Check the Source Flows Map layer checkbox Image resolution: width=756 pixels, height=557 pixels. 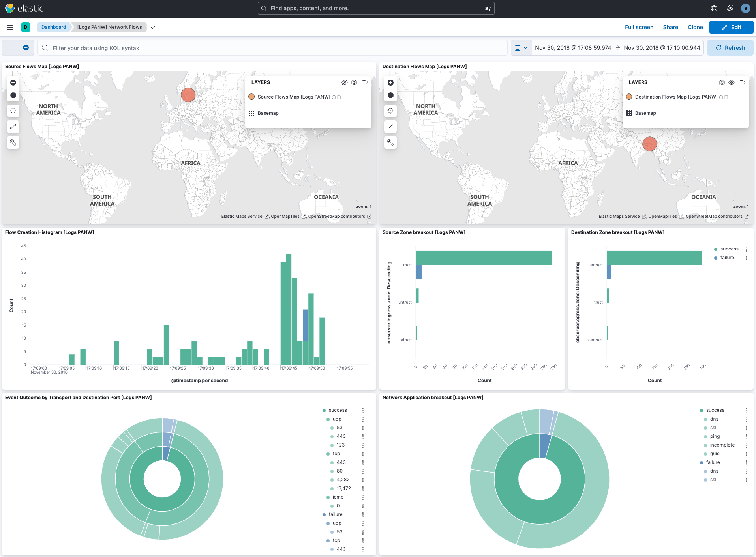(339, 97)
